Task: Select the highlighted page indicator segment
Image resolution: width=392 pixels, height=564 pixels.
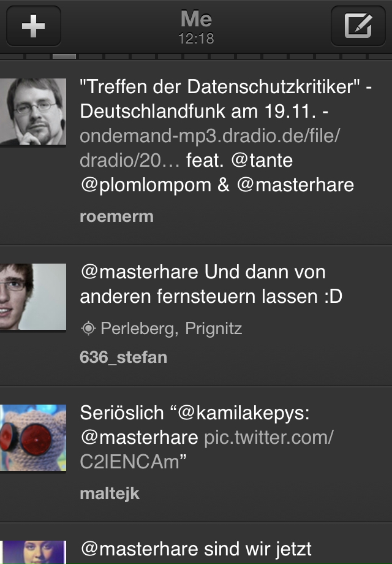Action: (x=64, y=56)
